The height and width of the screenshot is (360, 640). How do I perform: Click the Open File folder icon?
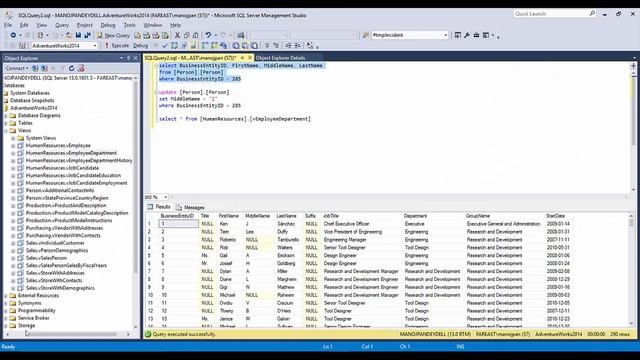pos(69,36)
